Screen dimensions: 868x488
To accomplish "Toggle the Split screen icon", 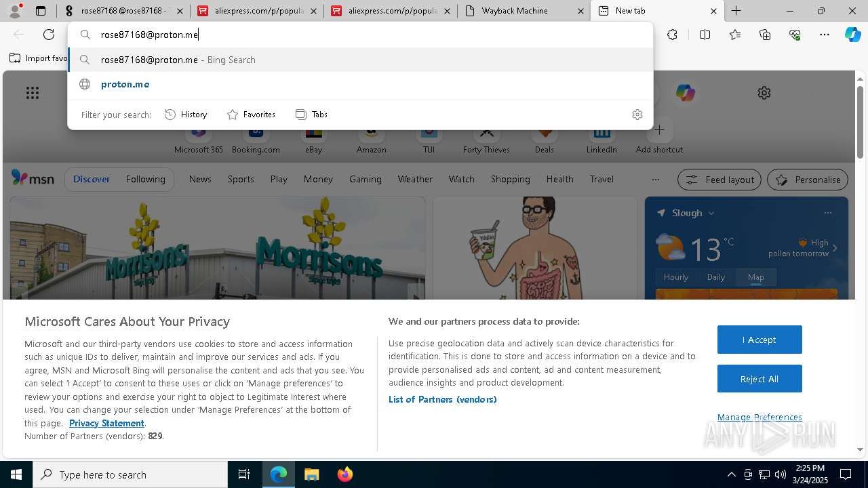I will pos(705,35).
